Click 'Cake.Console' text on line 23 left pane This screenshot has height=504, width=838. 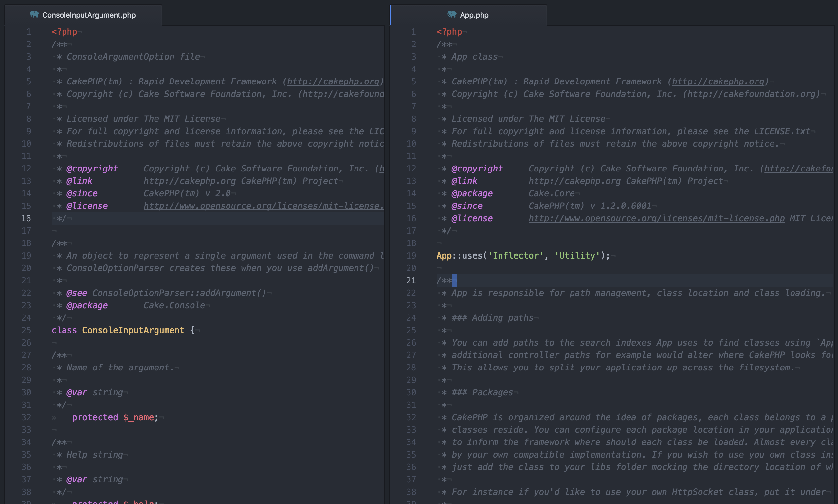(174, 305)
